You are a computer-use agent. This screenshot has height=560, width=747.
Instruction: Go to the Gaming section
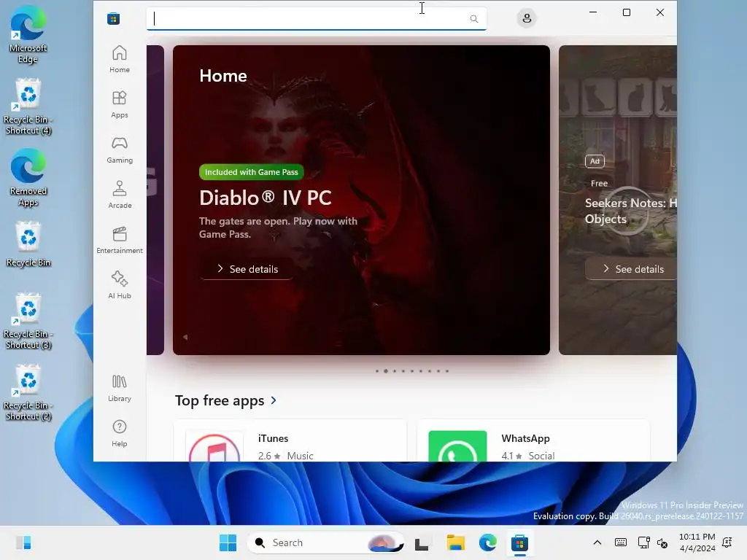click(119, 149)
